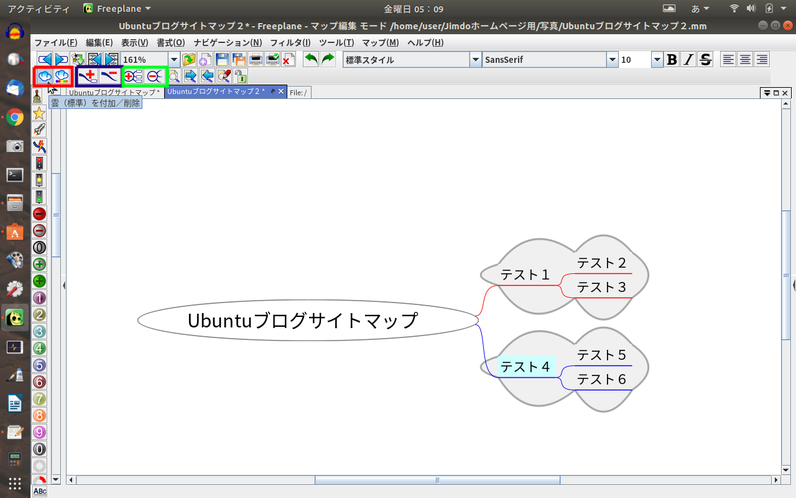Click the save as icon
The image size is (796, 498).
pos(239,59)
